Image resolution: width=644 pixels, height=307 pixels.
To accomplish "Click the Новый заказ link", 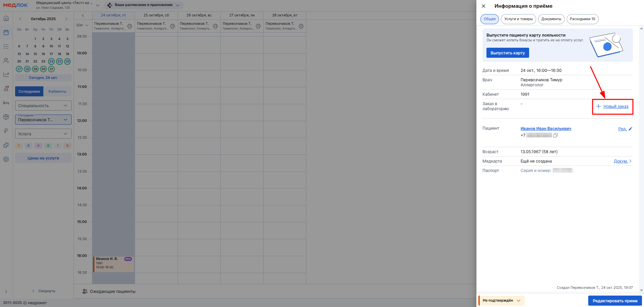I will (615, 106).
